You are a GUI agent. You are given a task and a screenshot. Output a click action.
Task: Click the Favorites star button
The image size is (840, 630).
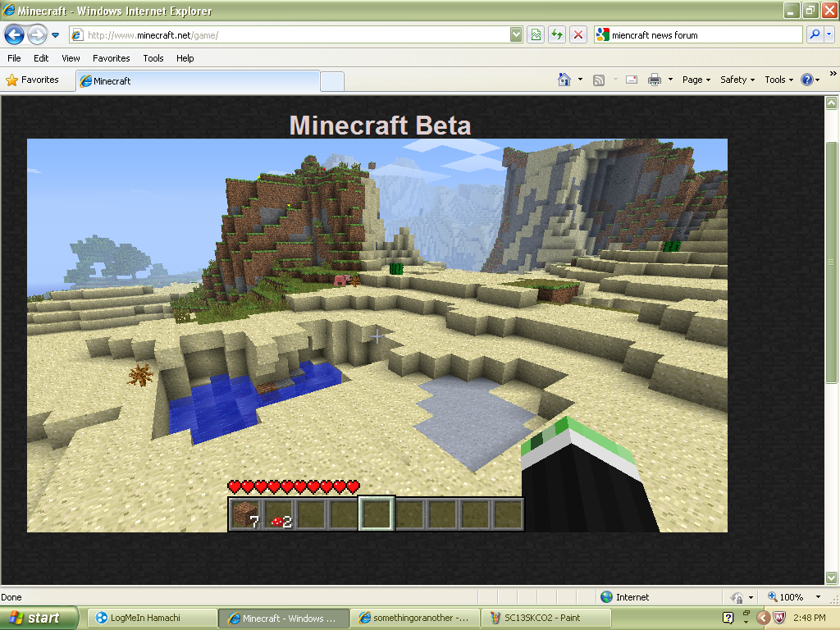click(32, 80)
